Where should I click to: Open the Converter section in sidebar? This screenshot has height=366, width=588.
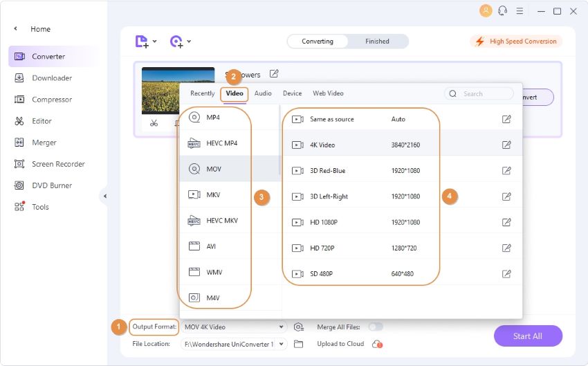(53, 57)
